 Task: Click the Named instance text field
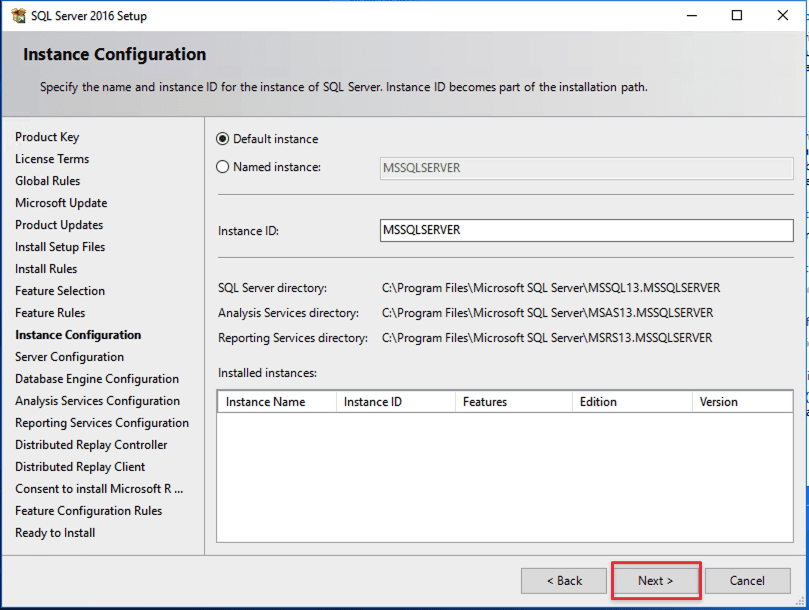[587, 168]
